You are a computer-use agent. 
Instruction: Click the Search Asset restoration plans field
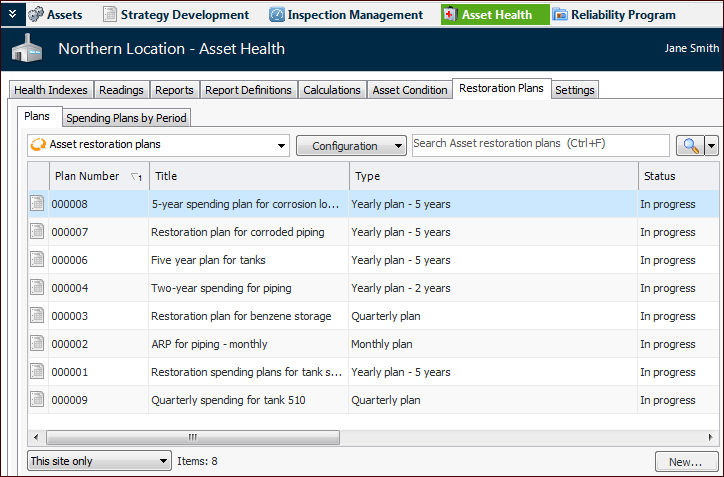(x=540, y=144)
